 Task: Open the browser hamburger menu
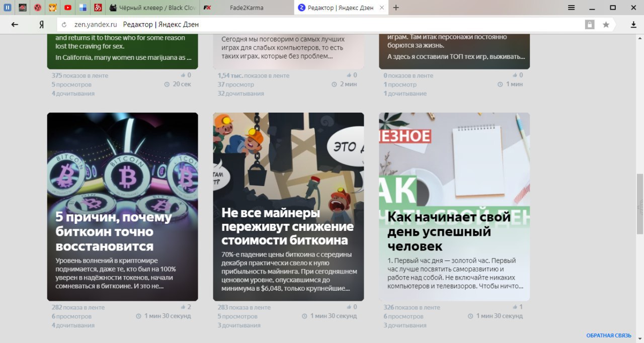click(572, 8)
